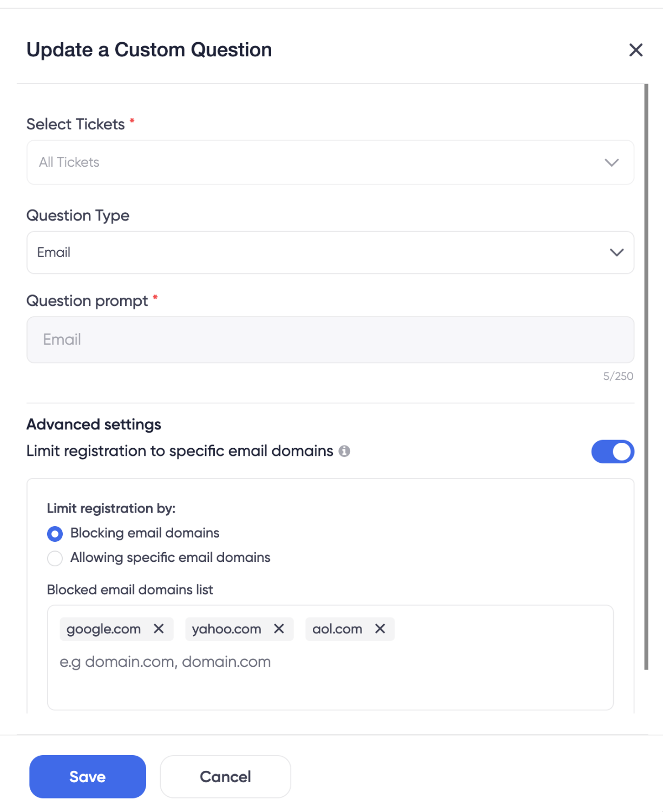Viewport: 663px width, 812px height.
Task: Save the custom question
Action: 88,776
